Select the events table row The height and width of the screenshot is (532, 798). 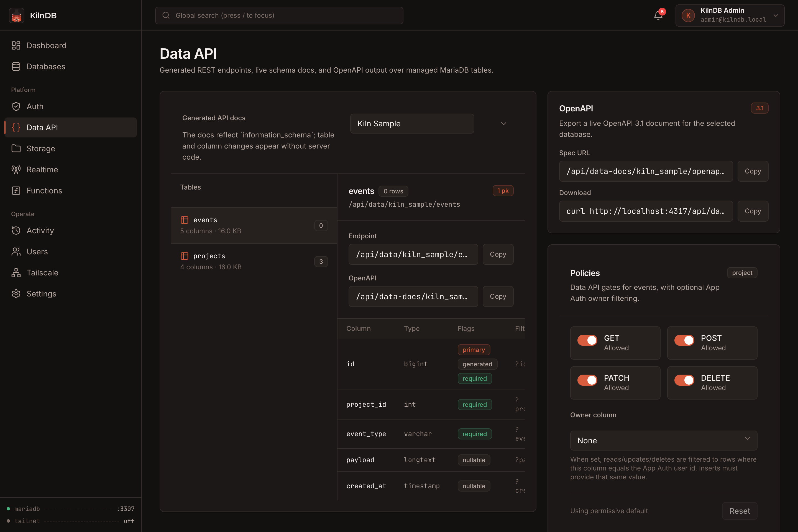(254, 226)
